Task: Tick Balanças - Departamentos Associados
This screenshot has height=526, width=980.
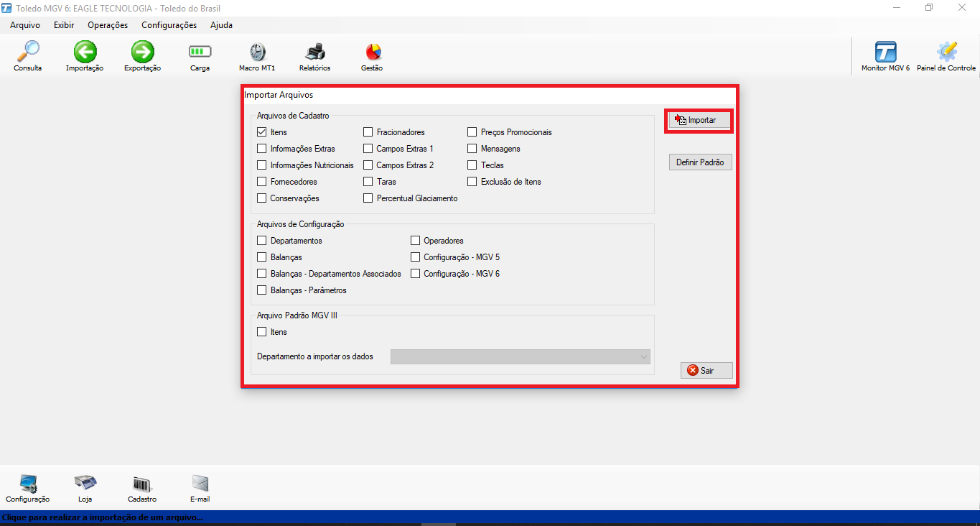Action: [x=262, y=274]
